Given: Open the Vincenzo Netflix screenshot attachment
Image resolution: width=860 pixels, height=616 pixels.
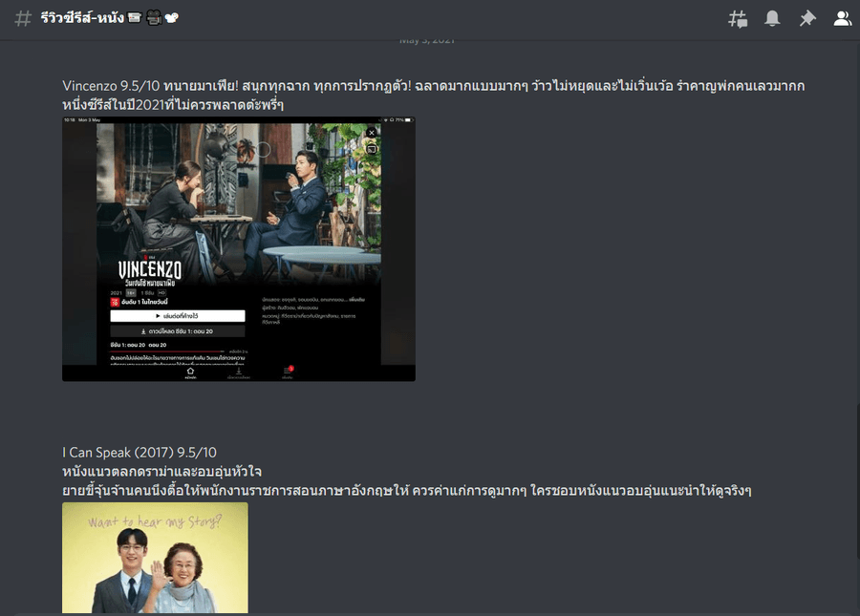Looking at the screenshot, I should point(239,249).
